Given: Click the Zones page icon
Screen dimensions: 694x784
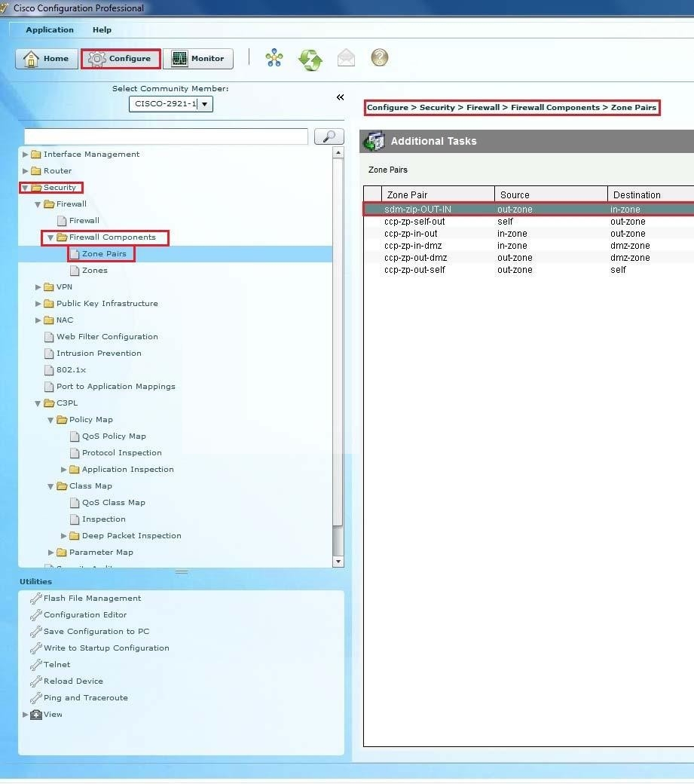Looking at the screenshot, I should pyautogui.click(x=75, y=271).
